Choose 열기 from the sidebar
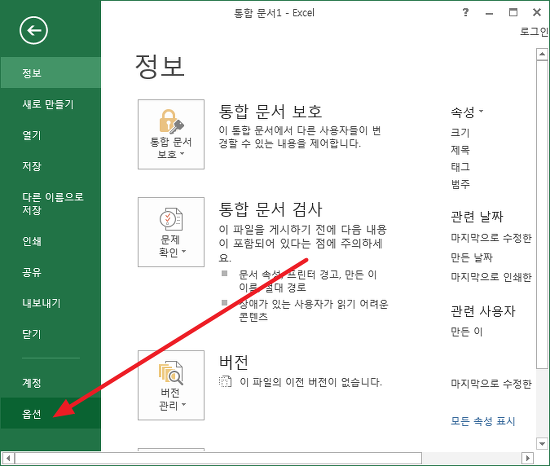This screenshot has height=466, width=550. click(51, 135)
